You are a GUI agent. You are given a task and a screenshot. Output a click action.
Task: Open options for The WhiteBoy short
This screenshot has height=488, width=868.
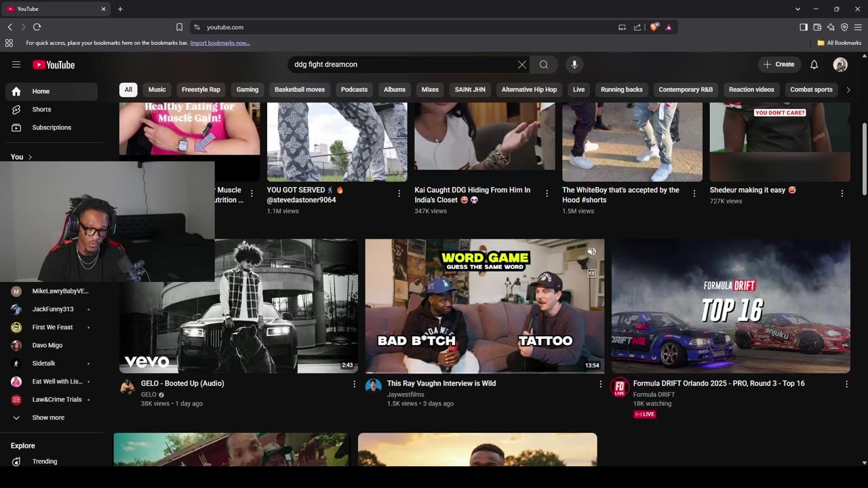click(x=694, y=193)
